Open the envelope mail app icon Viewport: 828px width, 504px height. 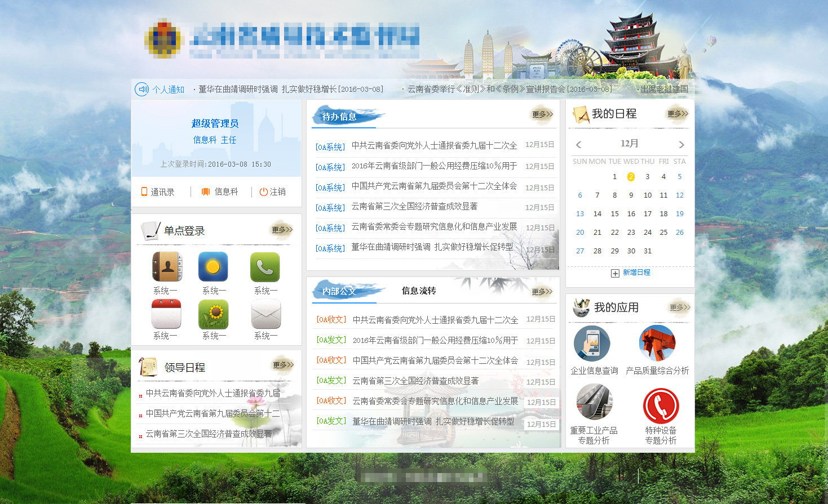point(265,314)
